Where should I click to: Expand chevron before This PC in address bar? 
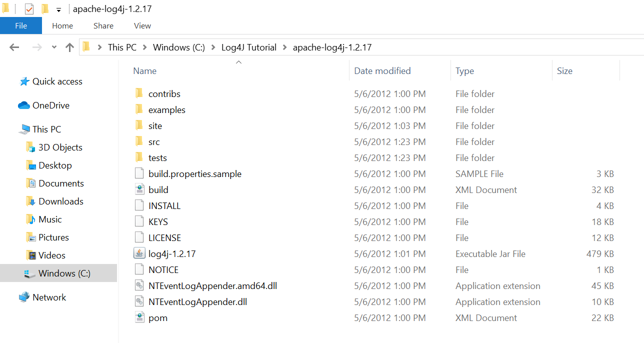click(x=100, y=47)
